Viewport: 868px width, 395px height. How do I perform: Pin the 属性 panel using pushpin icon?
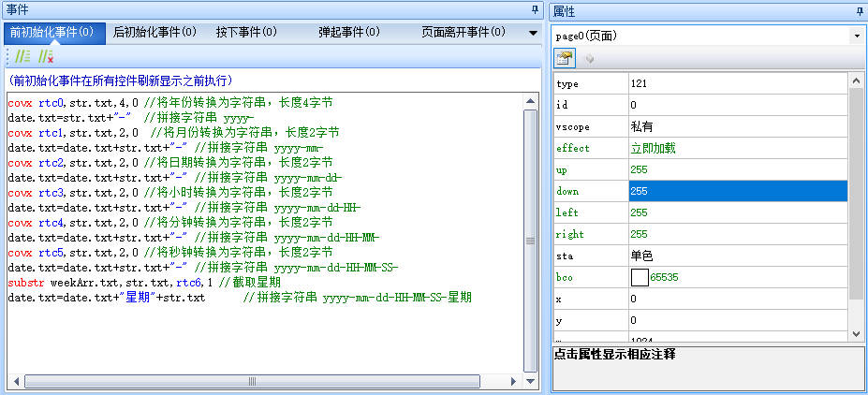pyautogui.click(x=860, y=10)
